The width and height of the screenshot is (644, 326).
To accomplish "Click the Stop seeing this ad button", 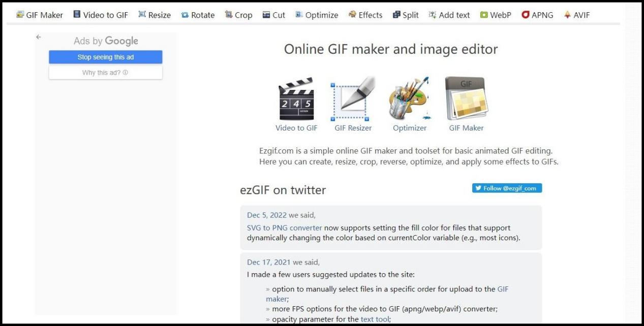I will 105,57.
